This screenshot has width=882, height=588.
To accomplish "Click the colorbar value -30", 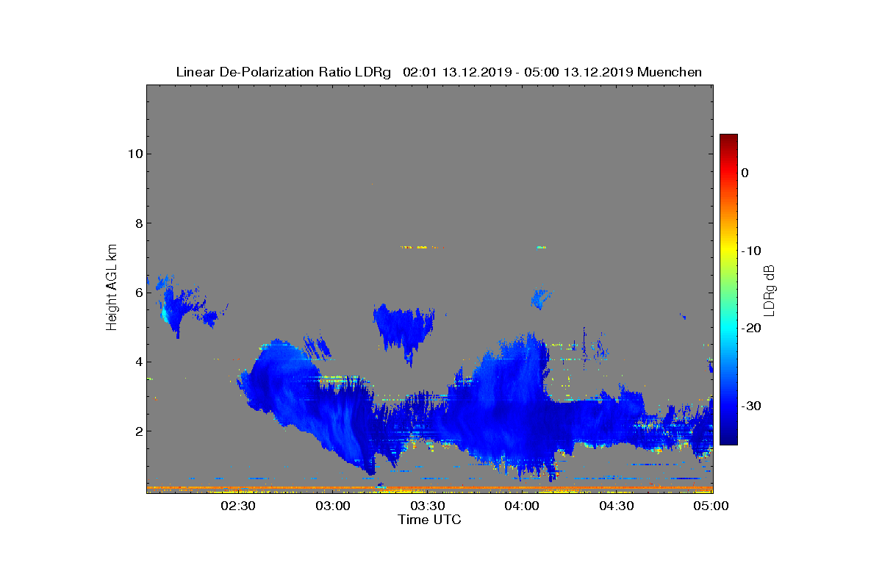I will click(750, 406).
